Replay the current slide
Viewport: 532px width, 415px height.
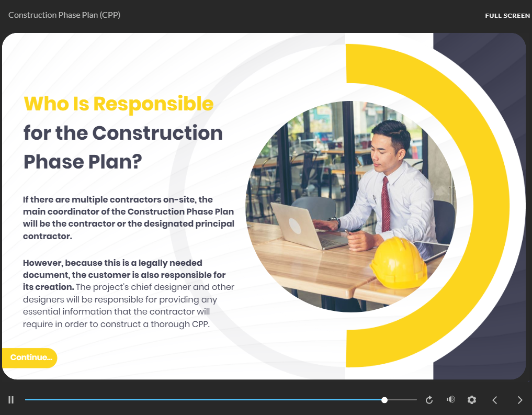(429, 400)
